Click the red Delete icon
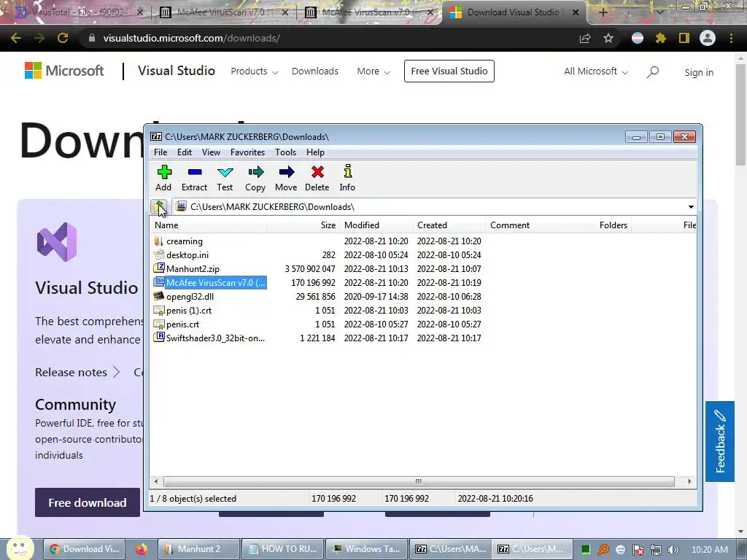The image size is (747, 560). (x=317, y=178)
